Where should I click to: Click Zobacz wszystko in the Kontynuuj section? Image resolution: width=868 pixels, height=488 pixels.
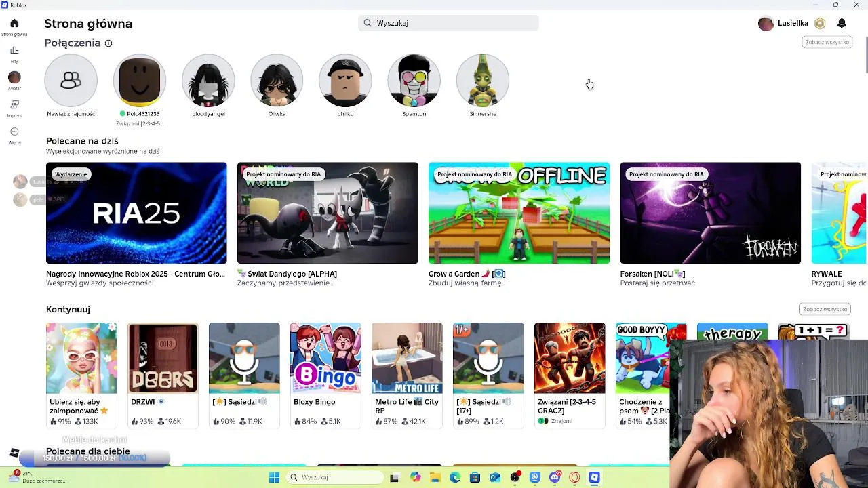(825, 309)
